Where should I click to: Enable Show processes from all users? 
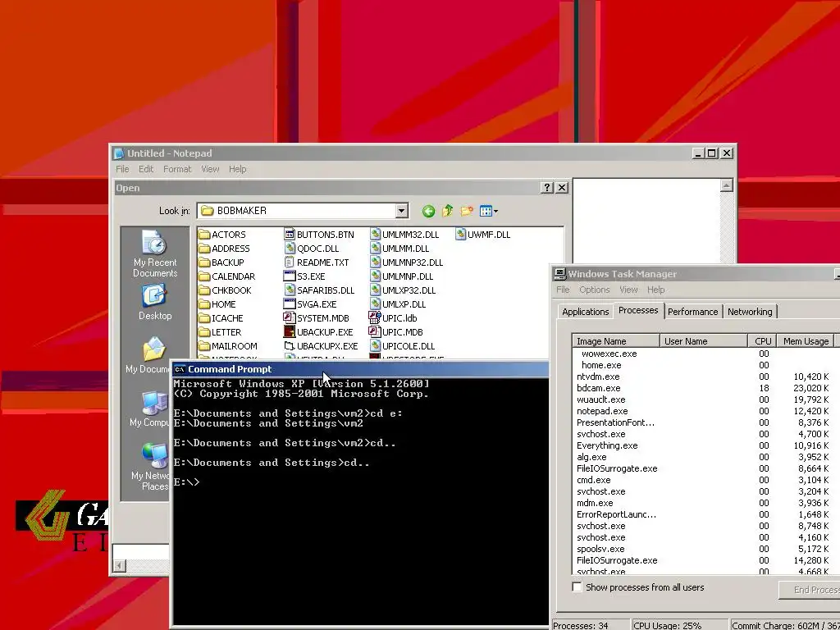click(x=577, y=587)
